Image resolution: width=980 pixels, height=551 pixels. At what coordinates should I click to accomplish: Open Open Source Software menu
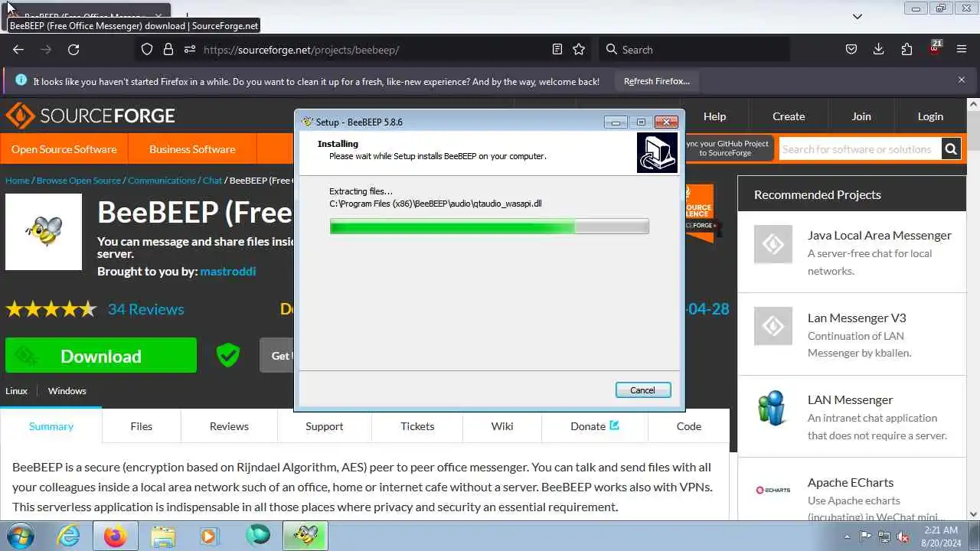(64, 149)
